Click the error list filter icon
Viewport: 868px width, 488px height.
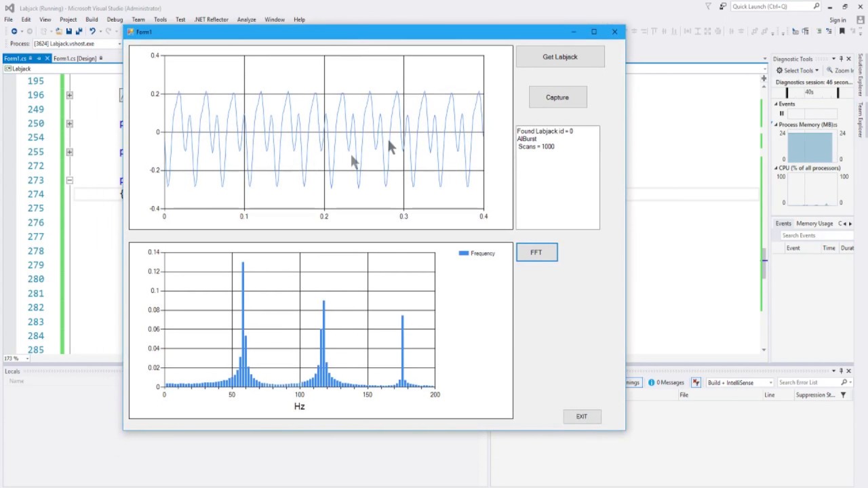(x=696, y=382)
